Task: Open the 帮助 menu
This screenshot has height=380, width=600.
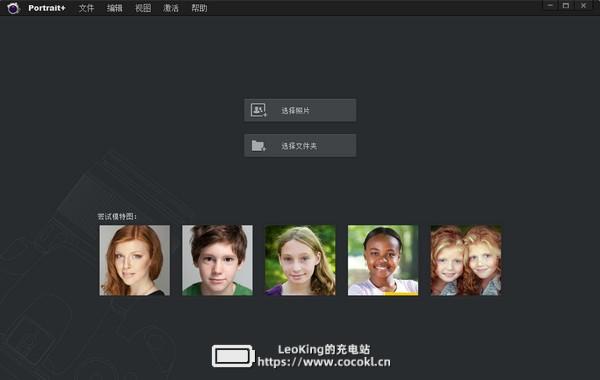Action: click(x=199, y=8)
